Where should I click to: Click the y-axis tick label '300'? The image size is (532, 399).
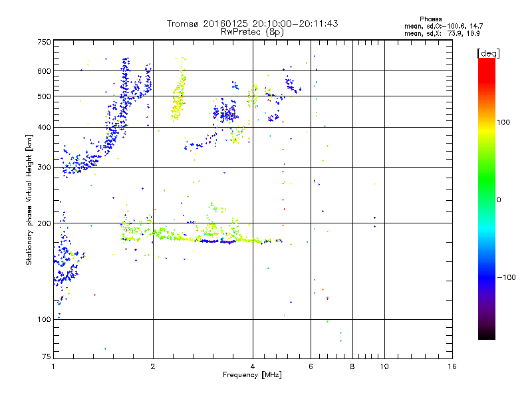click(44, 167)
